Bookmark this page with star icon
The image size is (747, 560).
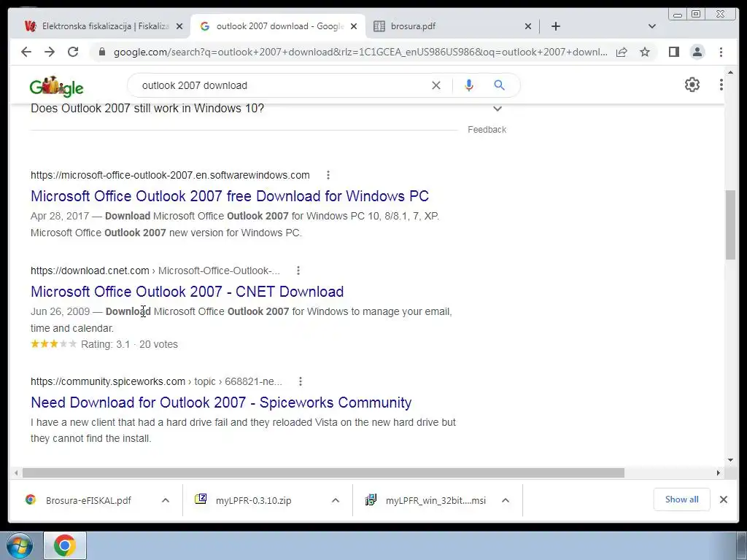point(645,52)
